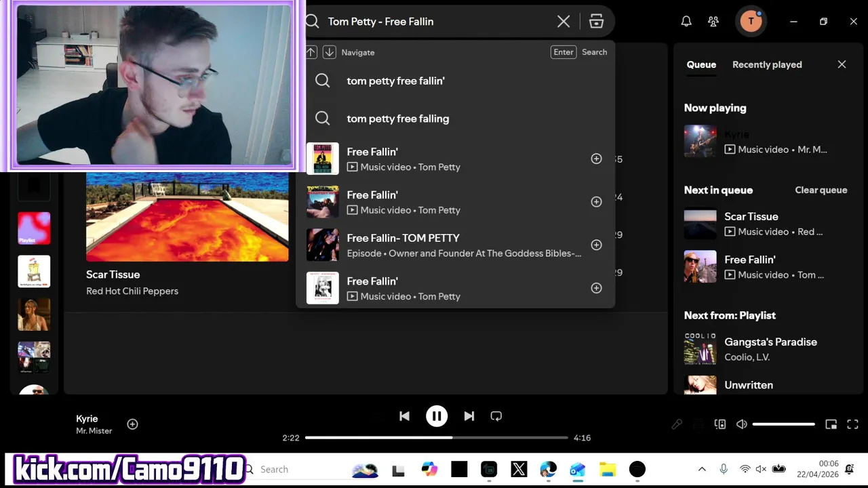868x488 pixels.
Task: Click the Coolio album thumbnail in queue
Action: tap(701, 349)
